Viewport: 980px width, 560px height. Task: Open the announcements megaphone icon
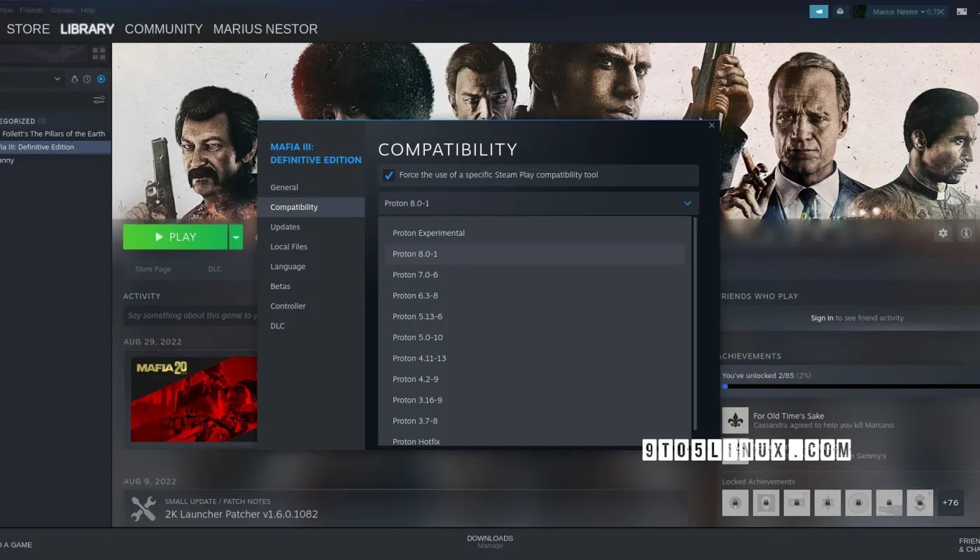coord(818,11)
